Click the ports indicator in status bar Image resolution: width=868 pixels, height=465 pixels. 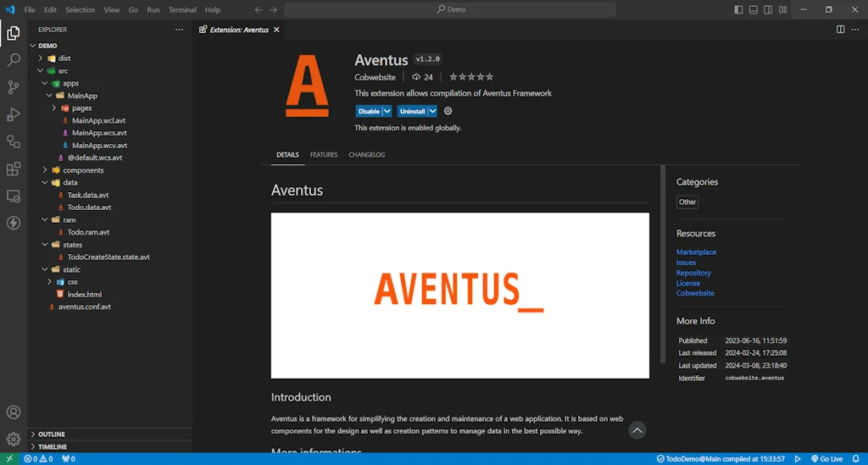coord(69,459)
